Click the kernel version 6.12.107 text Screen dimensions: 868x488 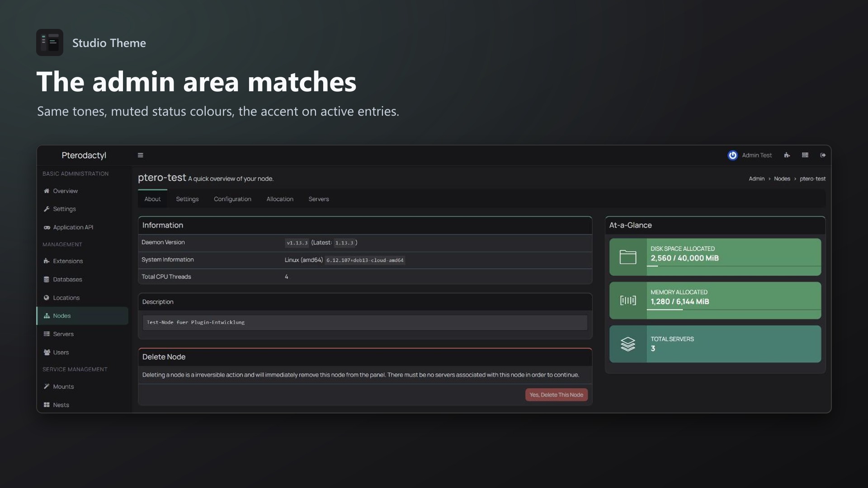(x=365, y=260)
